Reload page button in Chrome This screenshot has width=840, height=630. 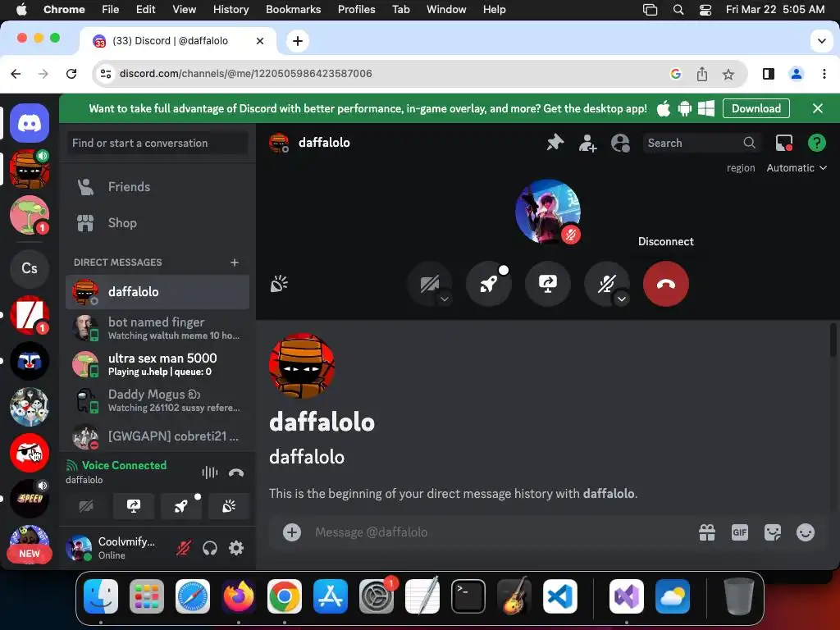pos(71,74)
